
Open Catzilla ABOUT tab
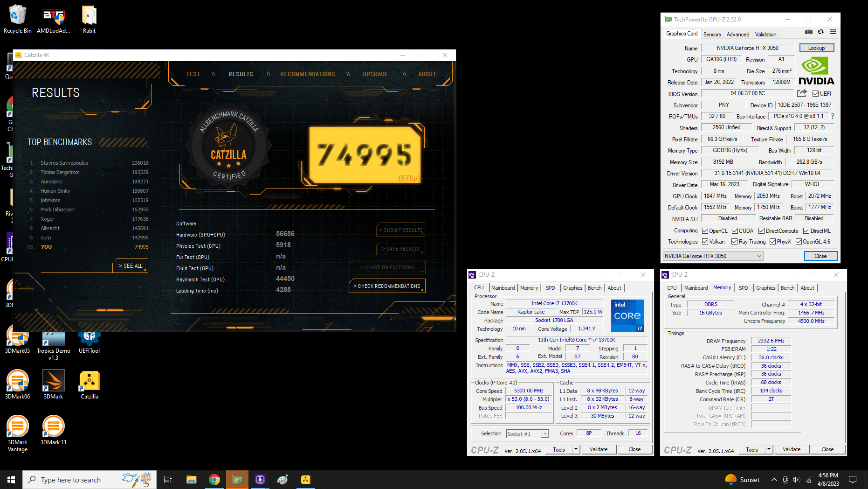[427, 74]
